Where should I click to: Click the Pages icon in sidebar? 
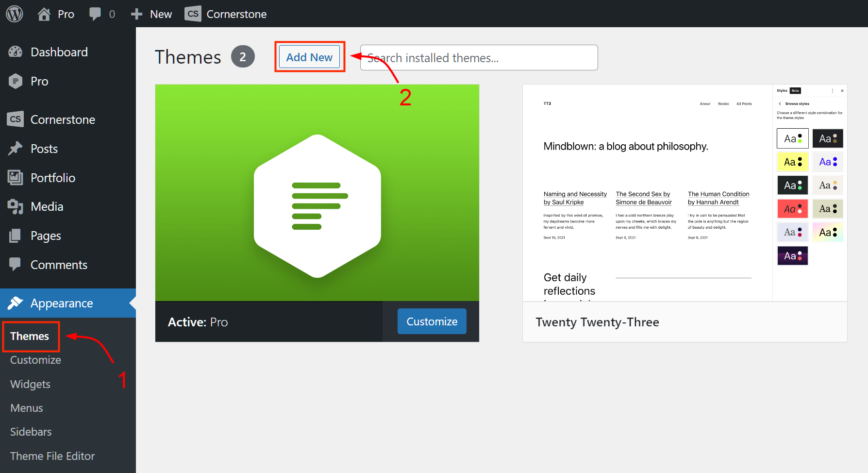[x=16, y=236]
